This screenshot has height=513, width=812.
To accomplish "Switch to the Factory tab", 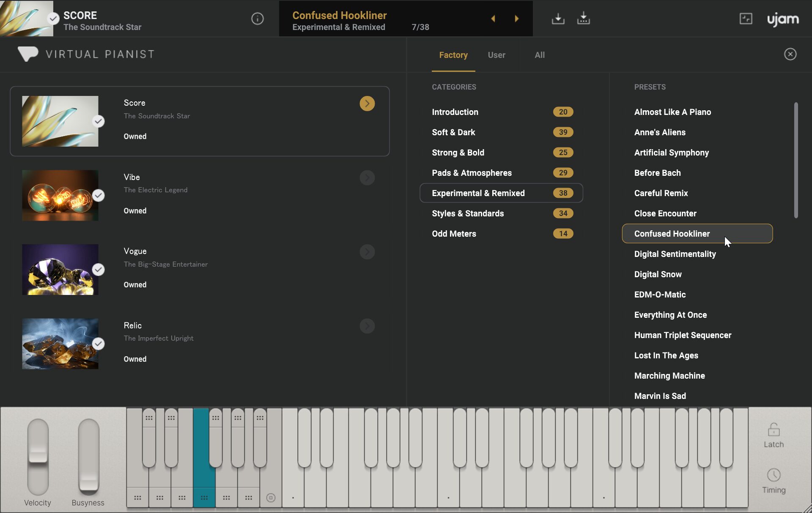I will coord(453,55).
